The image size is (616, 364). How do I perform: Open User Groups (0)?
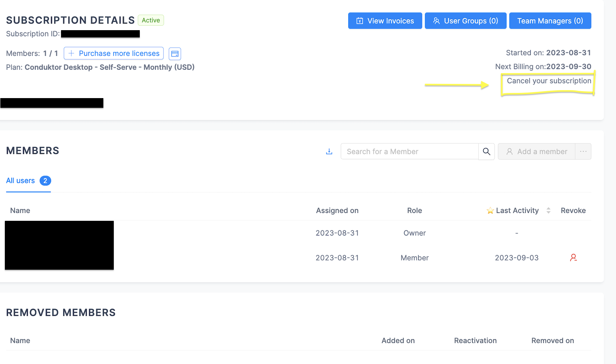pos(465,21)
